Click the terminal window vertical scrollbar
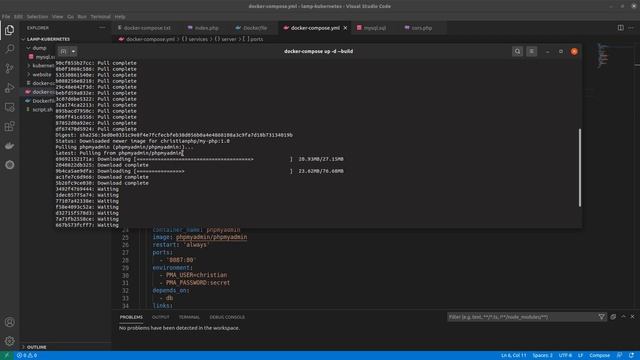 click(580, 167)
